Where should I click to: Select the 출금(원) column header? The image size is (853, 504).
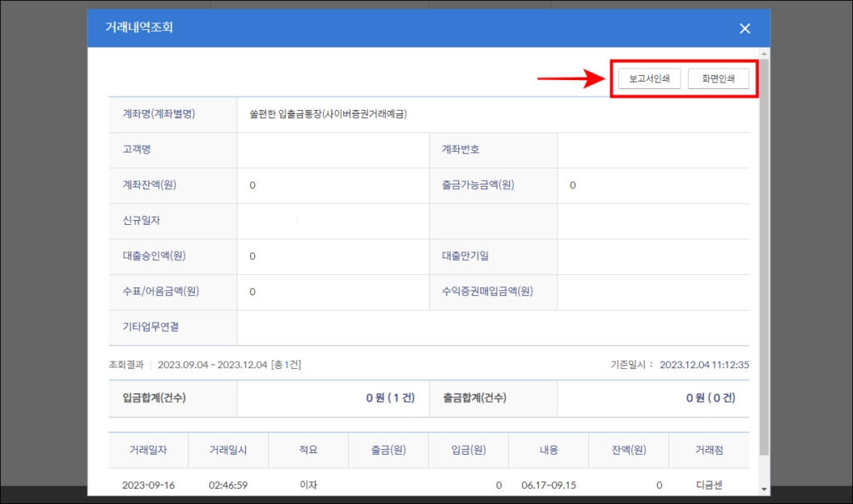pyautogui.click(x=388, y=450)
